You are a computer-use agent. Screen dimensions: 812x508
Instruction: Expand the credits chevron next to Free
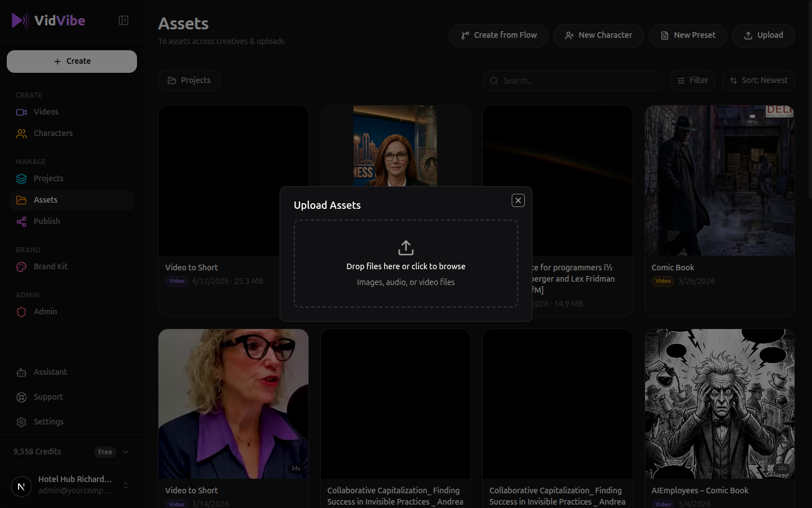[x=126, y=452]
